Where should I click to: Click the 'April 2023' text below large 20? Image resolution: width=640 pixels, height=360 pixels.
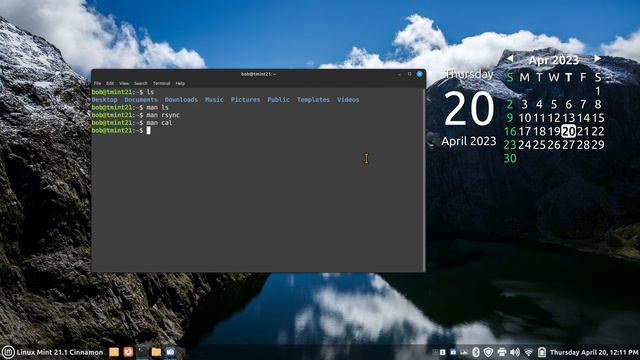coord(469,141)
